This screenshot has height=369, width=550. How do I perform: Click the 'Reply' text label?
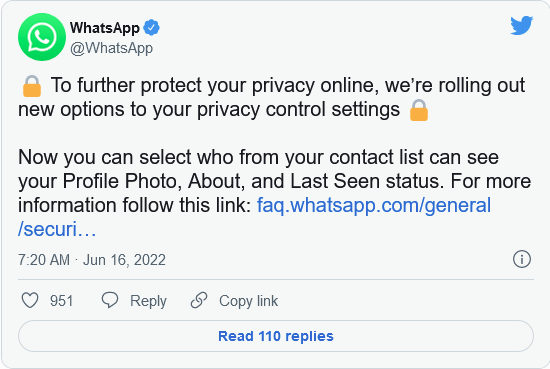click(148, 301)
